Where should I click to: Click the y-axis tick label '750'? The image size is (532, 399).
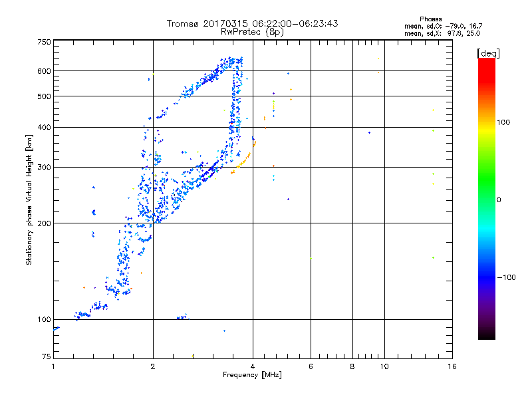[x=44, y=42]
